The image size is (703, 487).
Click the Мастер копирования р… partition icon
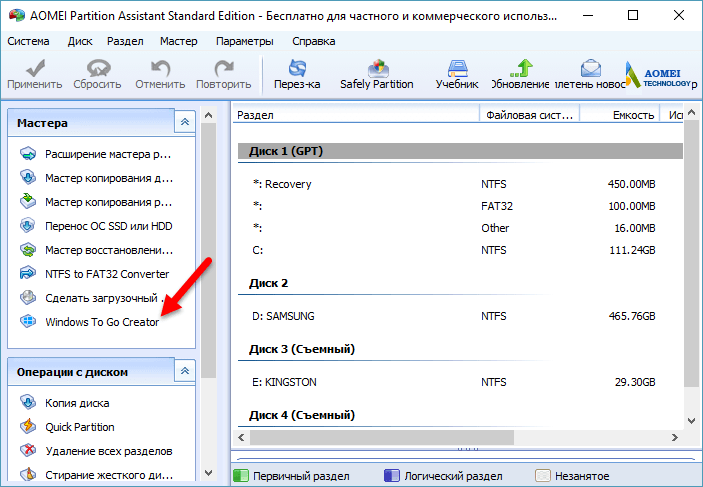[x=28, y=201]
